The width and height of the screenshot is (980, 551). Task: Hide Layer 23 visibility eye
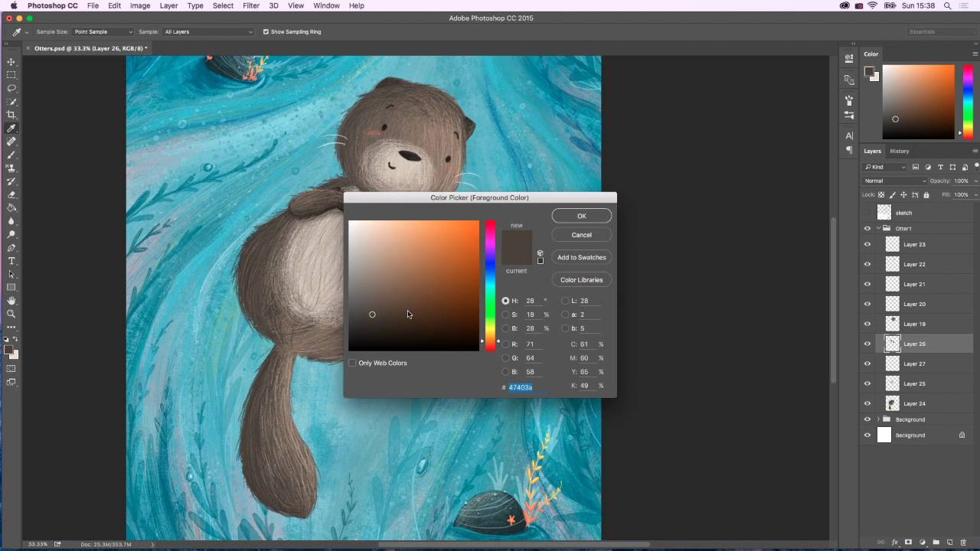[x=867, y=244]
